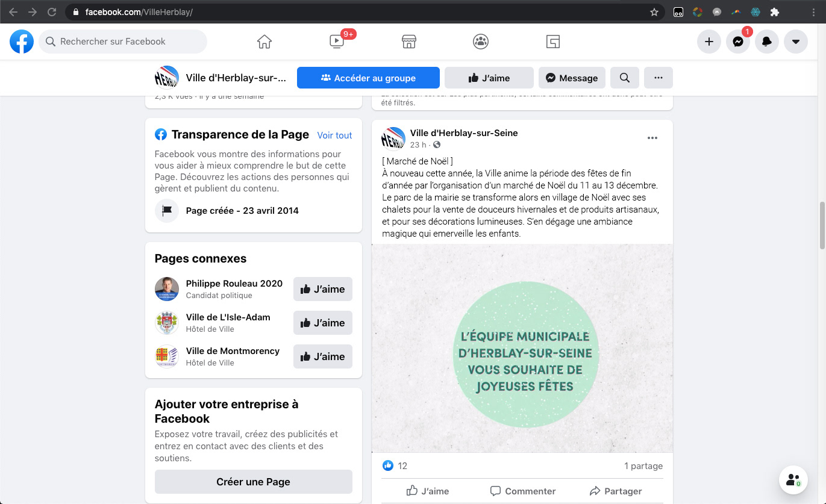This screenshot has height=504, width=826.
Task: Click the post author avatar
Action: 393,139
